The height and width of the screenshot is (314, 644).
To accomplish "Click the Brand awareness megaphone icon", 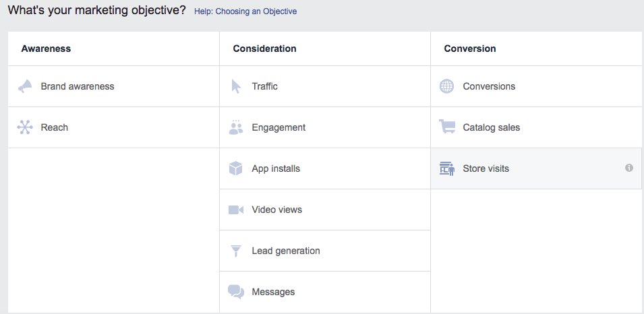I will 25,86.
